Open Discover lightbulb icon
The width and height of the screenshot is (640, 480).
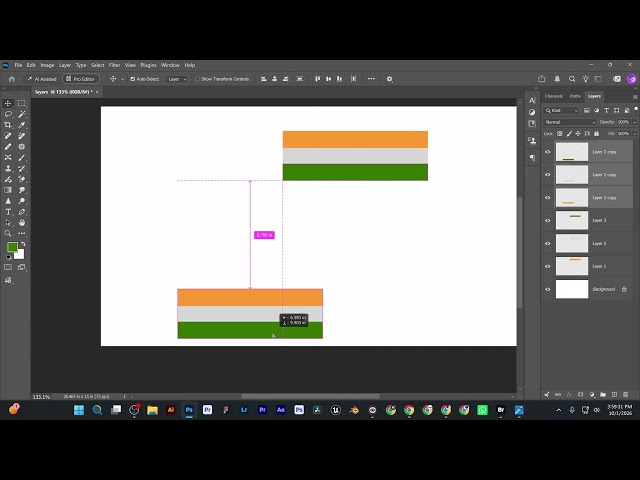(x=586, y=79)
